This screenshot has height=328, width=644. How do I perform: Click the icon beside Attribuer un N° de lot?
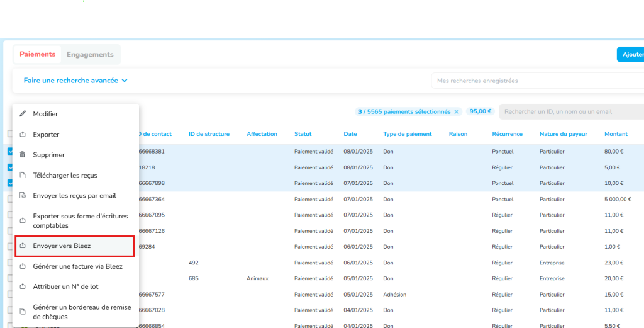pyautogui.click(x=23, y=286)
